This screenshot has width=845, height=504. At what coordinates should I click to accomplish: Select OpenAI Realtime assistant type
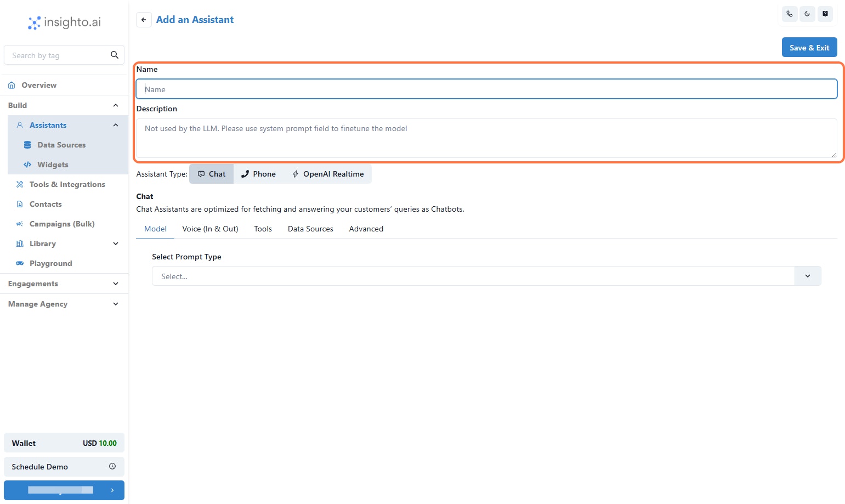tap(328, 174)
